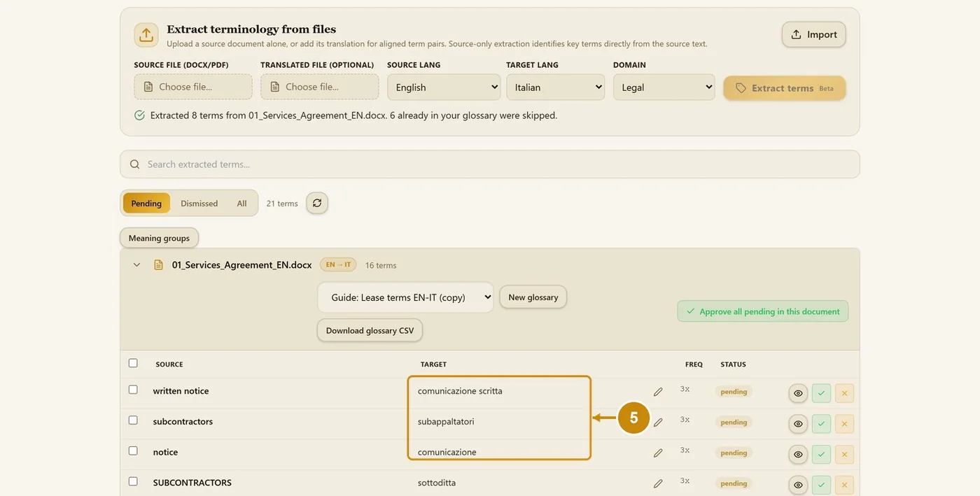Dismiss the 'sottoditta' term row

pyautogui.click(x=844, y=485)
